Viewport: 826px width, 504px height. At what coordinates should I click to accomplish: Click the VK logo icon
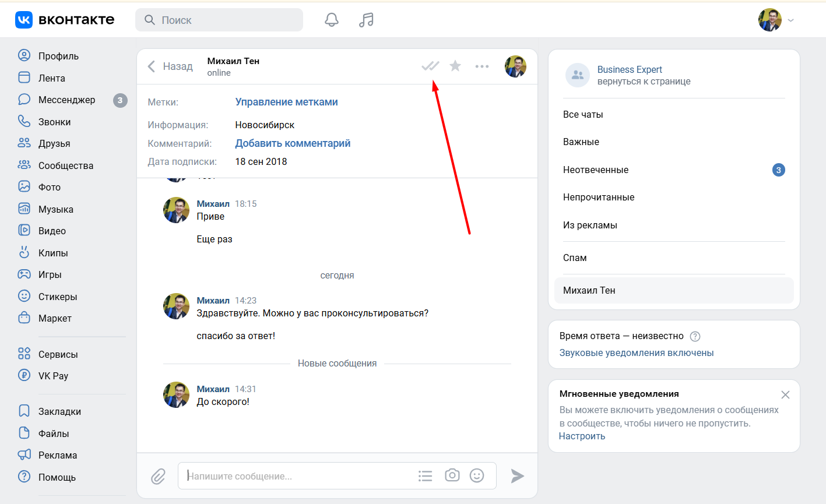[x=24, y=20]
